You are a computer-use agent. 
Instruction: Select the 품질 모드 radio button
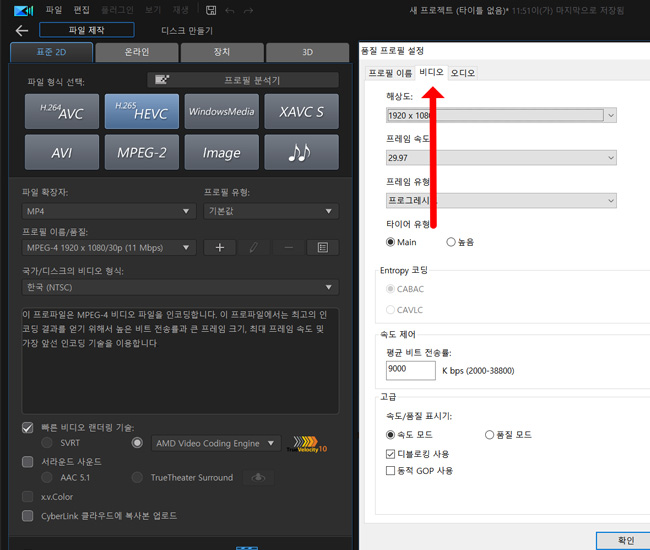pyautogui.click(x=489, y=434)
